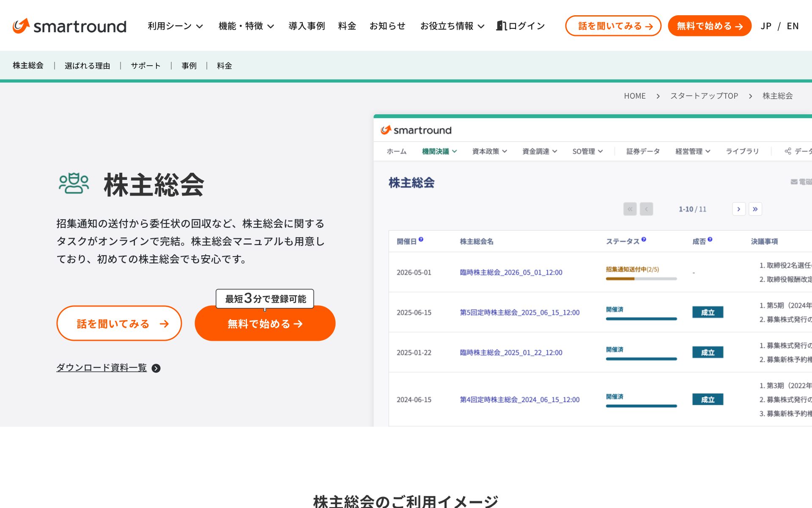812x508 pixels.
Task: Click ログイン link
Action: [x=527, y=26]
